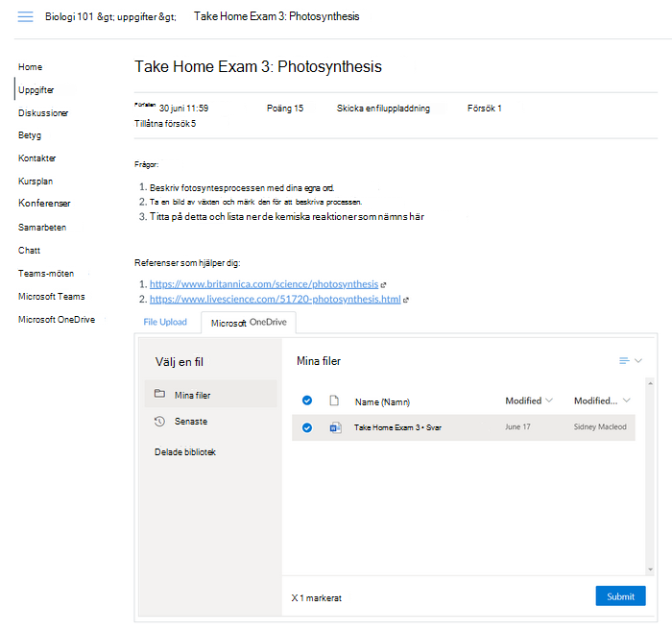Open Samarbeten in the course menu
Screen dimensions: 672x631
[42, 228]
